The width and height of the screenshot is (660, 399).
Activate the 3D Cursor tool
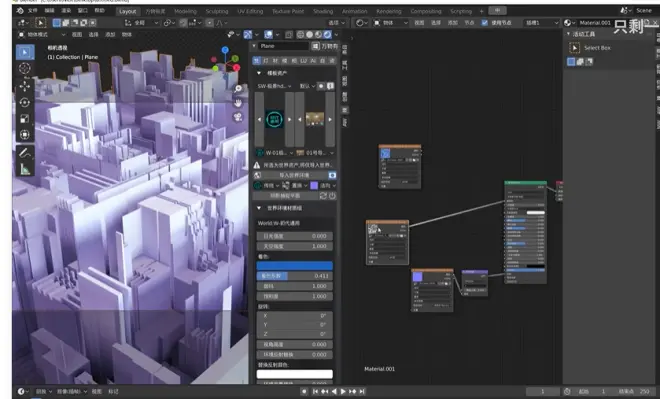tap(25, 68)
